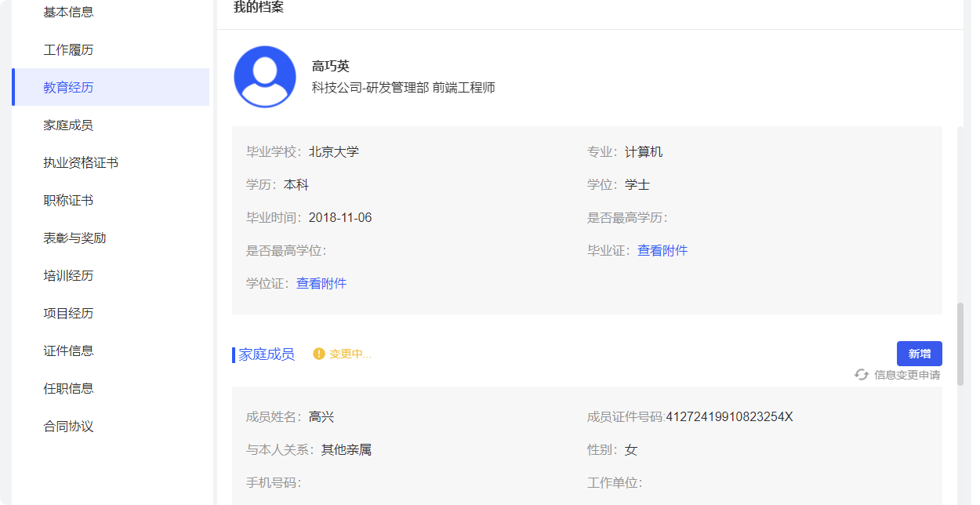
Task: Click the 手机号码 label
Action: [274, 483]
